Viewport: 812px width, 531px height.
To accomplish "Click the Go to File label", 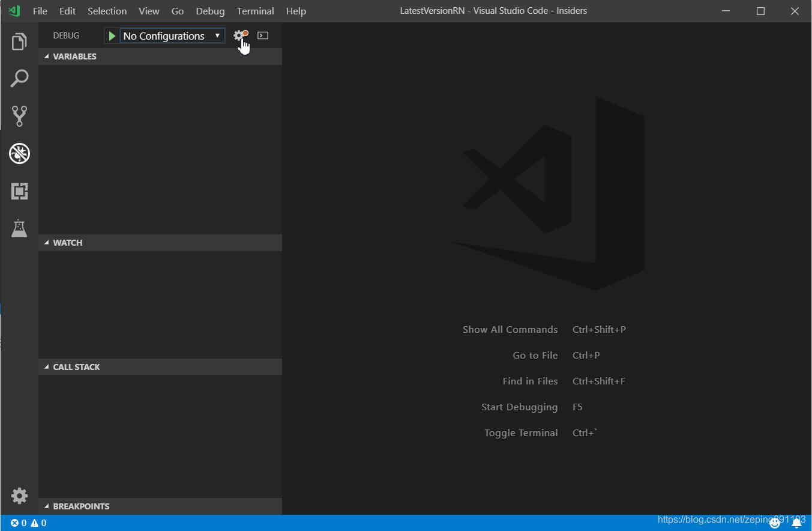I will coord(535,355).
